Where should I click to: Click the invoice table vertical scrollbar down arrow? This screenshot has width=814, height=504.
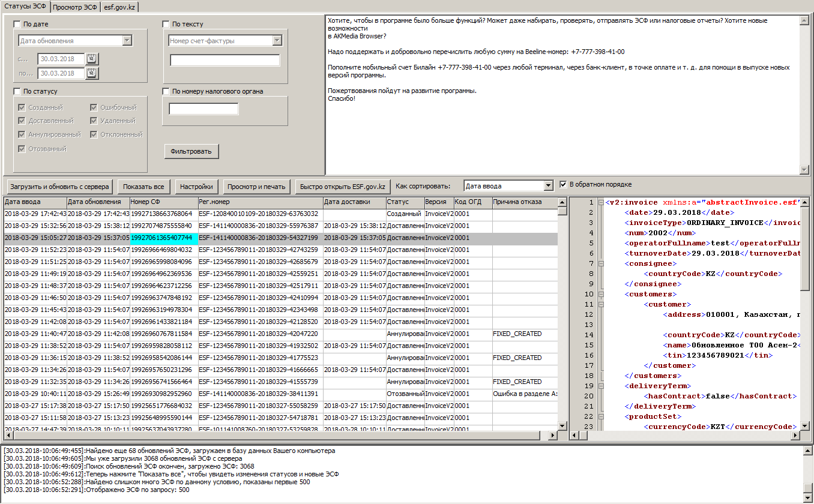(562, 425)
